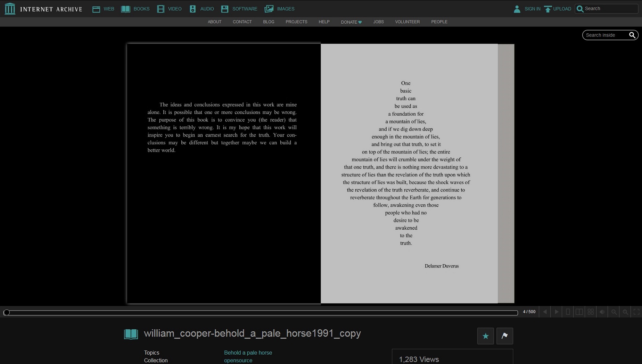The height and width of the screenshot is (364, 642).
Task: Enable read-aloud audio playback
Action: tap(602, 312)
